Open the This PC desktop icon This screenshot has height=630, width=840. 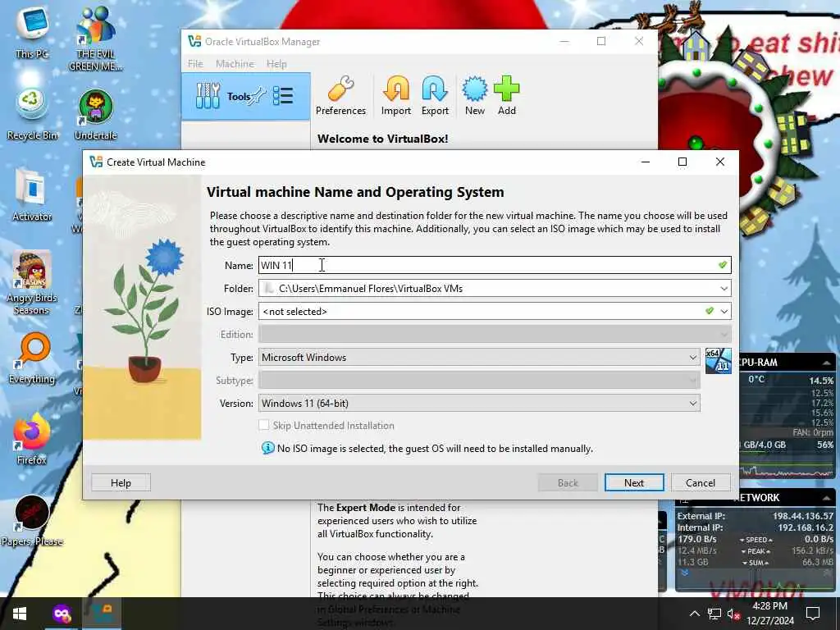click(32, 33)
